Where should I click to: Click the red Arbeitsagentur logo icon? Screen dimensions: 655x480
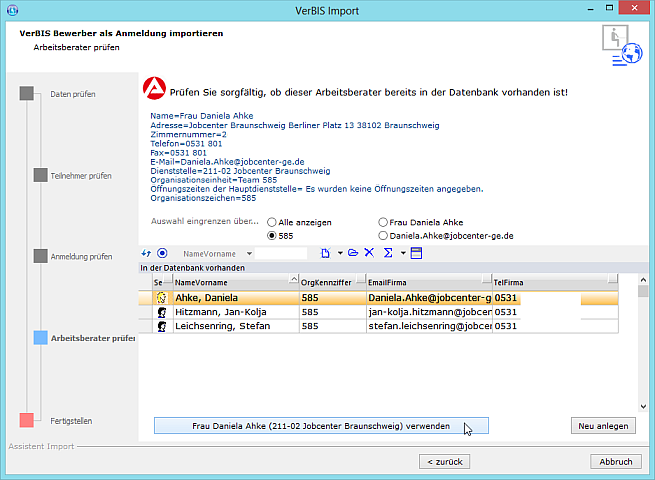click(x=154, y=88)
